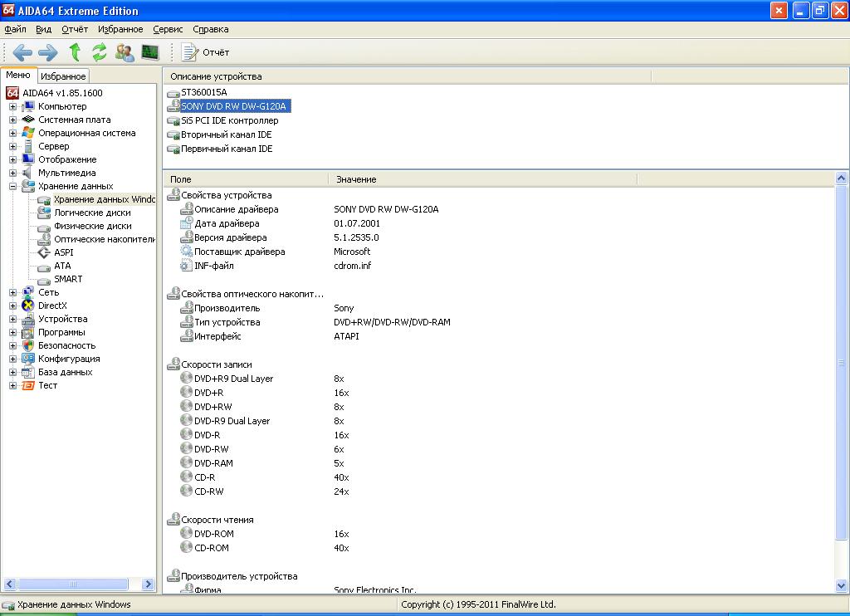Viewport: 850px width, 616px height.
Task: Click the Мультимедиа speaker icon
Action: pos(28,173)
